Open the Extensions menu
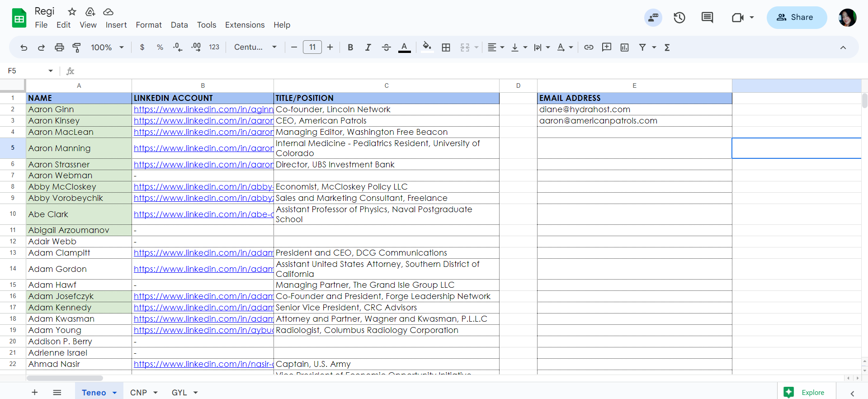Image resolution: width=868 pixels, height=399 pixels. (245, 25)
